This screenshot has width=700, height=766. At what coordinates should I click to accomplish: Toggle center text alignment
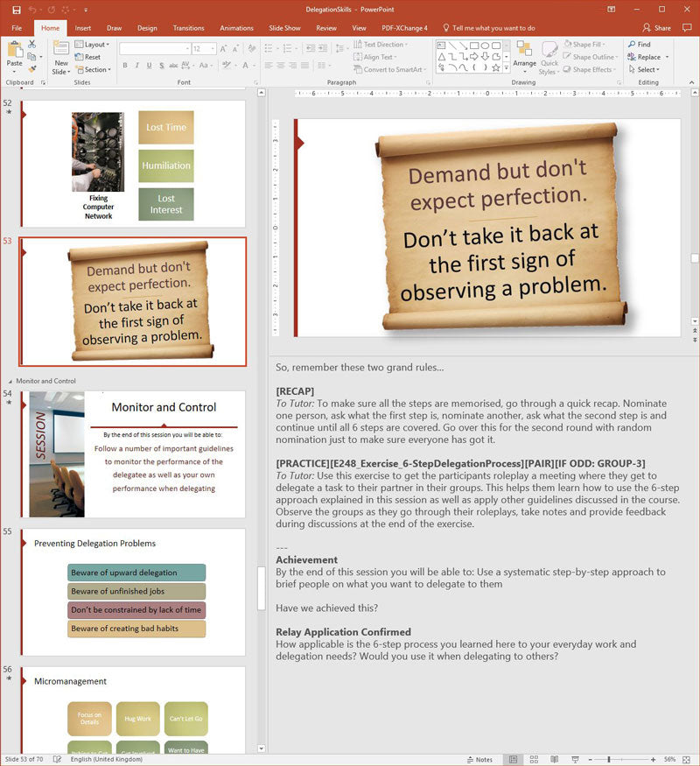point(281,65)
